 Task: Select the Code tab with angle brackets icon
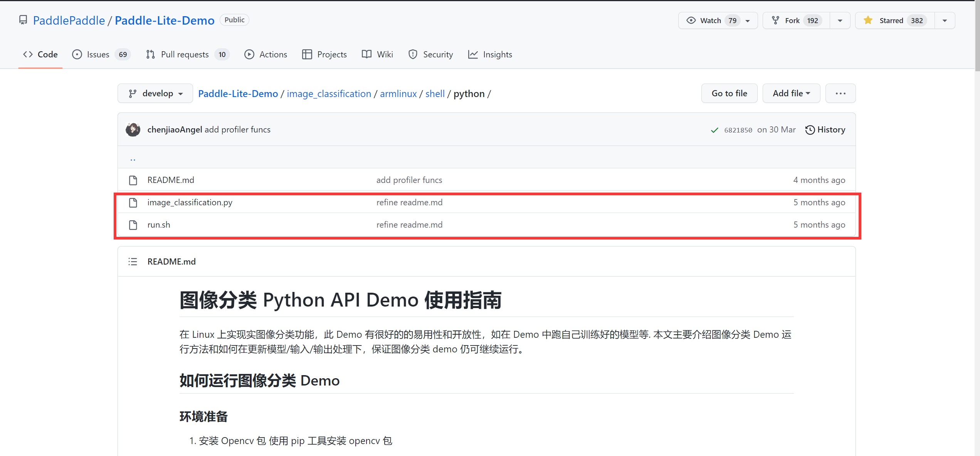click(x=40, y=54)
